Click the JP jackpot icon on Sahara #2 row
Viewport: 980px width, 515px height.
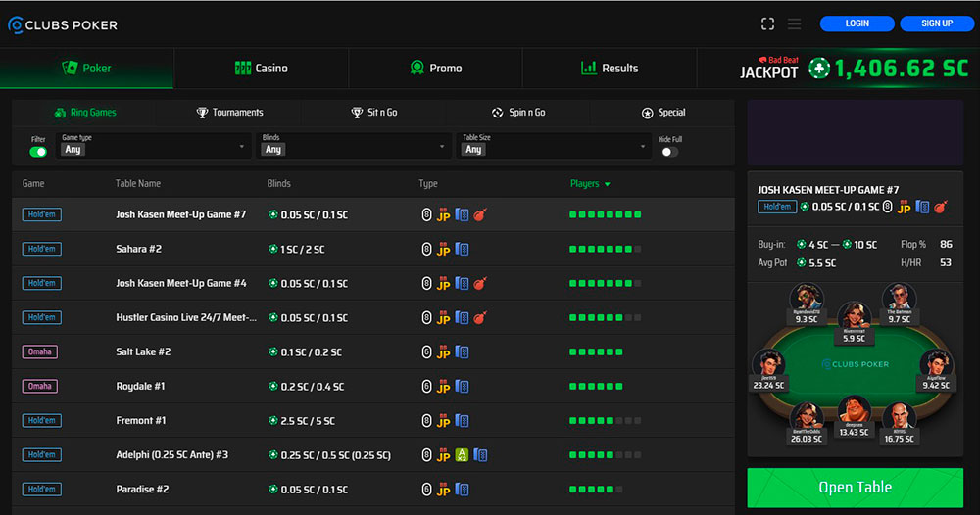pyautogui.click(x=443, y=250)
